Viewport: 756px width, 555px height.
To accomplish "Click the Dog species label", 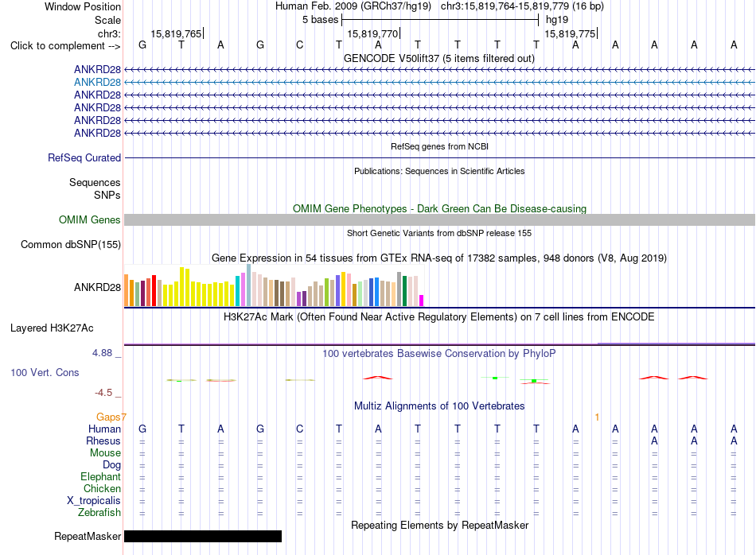I will click(x=111, y=465).
